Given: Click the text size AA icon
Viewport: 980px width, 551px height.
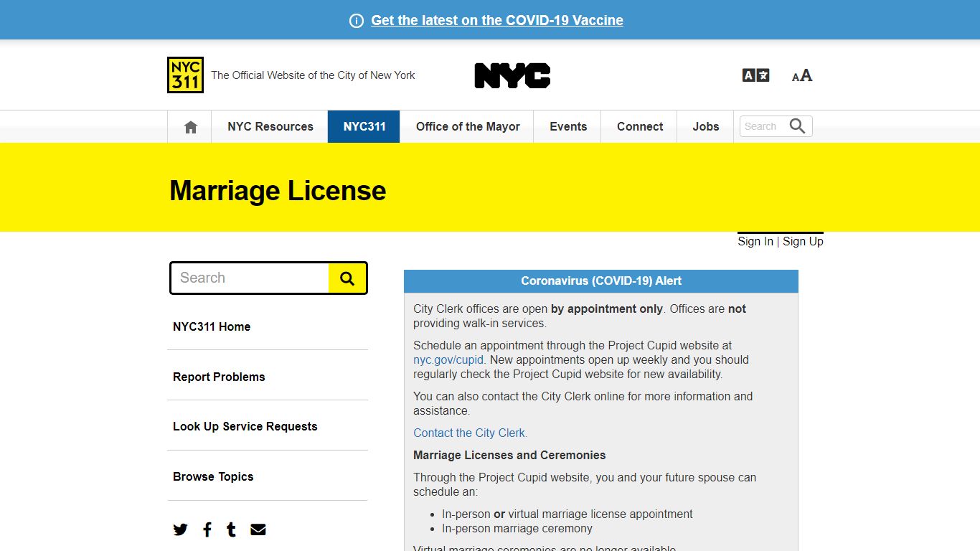Looking at the screenshot, I should (x=802, y=75).
